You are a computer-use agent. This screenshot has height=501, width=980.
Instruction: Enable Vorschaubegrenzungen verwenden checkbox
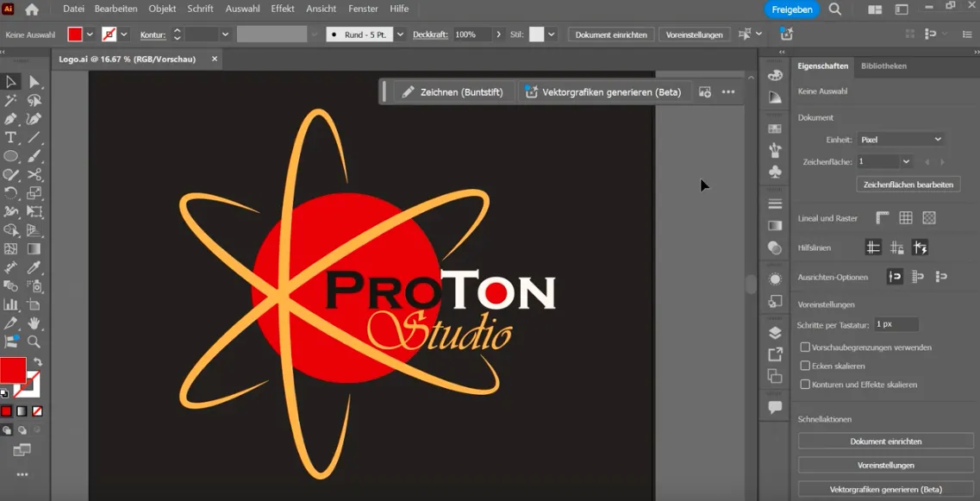click(805, 348)
